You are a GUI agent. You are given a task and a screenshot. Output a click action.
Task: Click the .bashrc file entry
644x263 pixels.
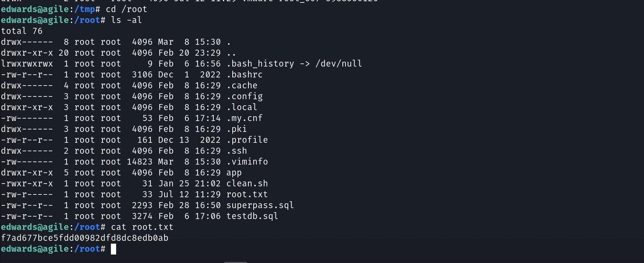point(244,75)
